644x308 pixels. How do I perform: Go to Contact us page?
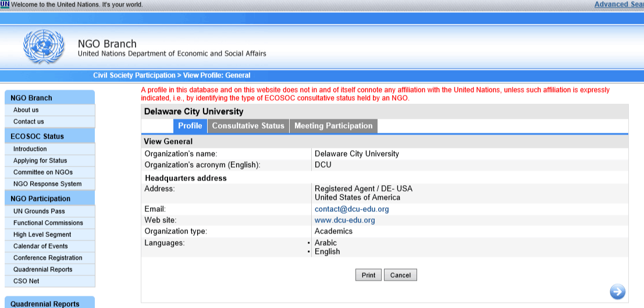pyautogui.click(x=29, y=122)
